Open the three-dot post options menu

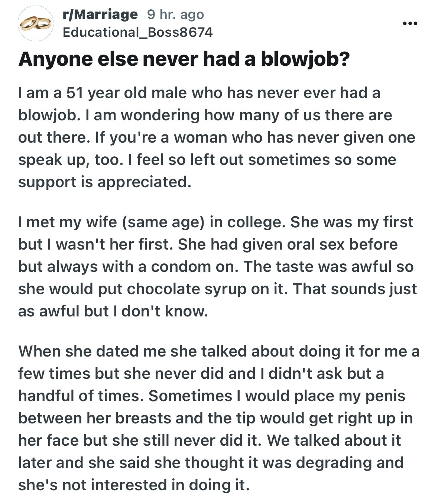click(410, 24)
